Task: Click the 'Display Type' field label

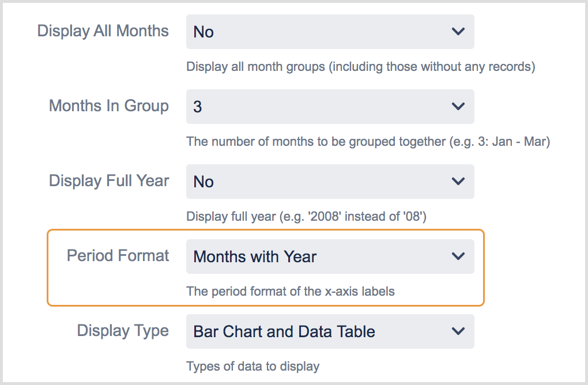Action: [123, 331]
